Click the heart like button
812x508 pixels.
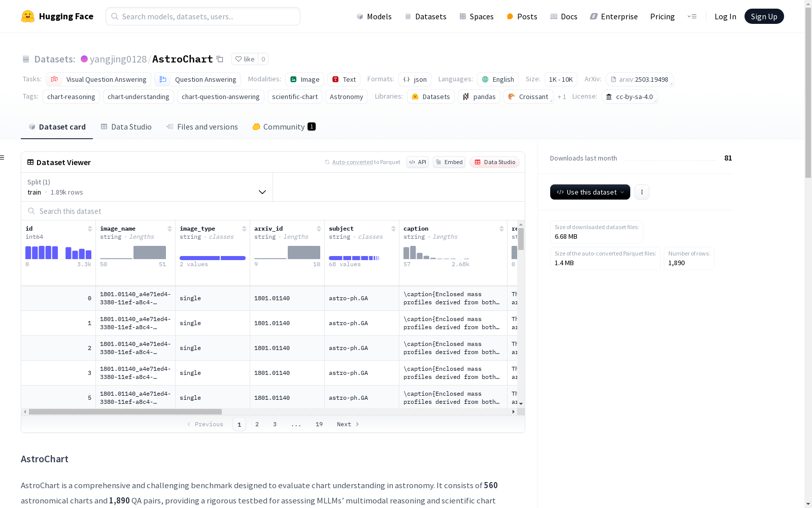tap(245, 59)
